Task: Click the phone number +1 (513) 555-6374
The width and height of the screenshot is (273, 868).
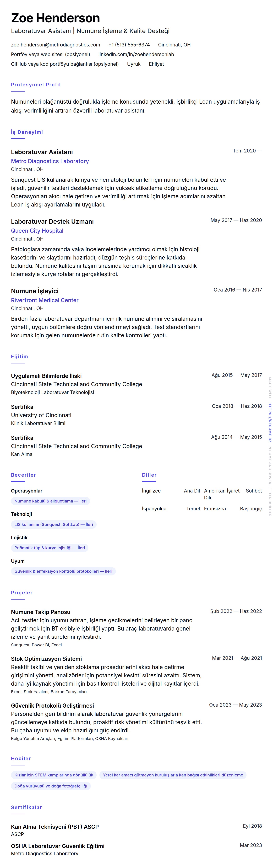Action: coord(129,45)
